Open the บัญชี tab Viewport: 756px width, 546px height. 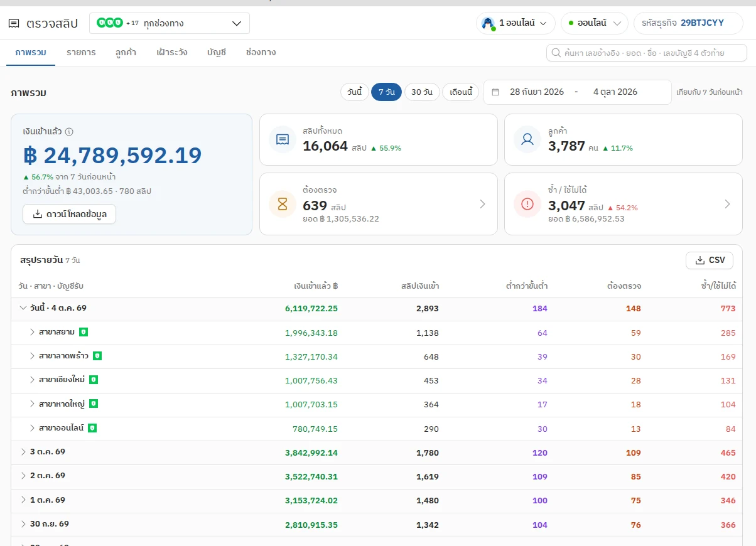point(217,53)
